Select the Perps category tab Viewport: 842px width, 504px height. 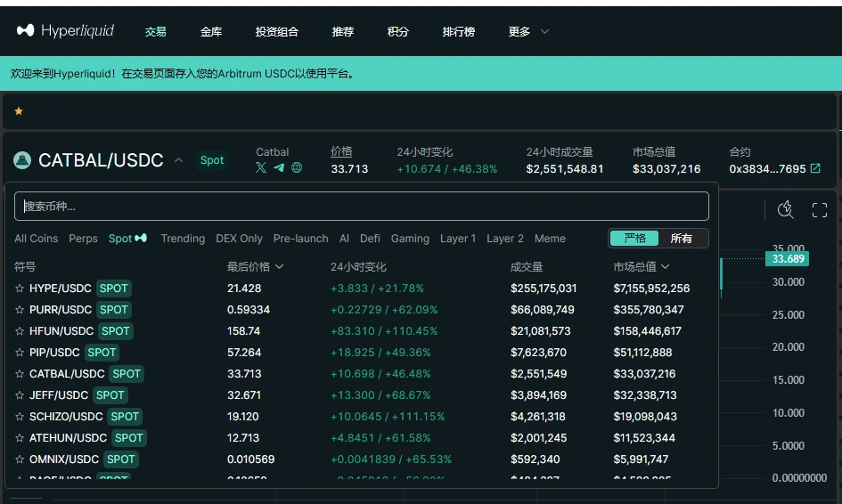coord(83,239)
